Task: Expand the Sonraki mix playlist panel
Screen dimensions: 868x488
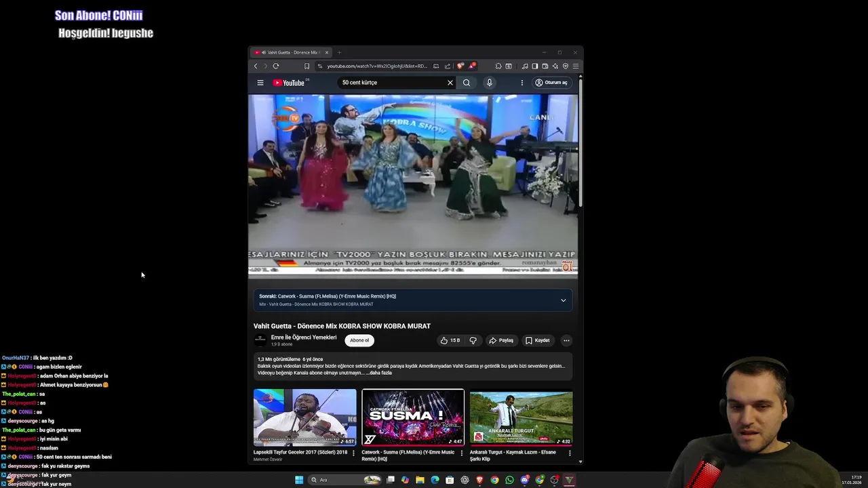Action: tap(563, 300)
